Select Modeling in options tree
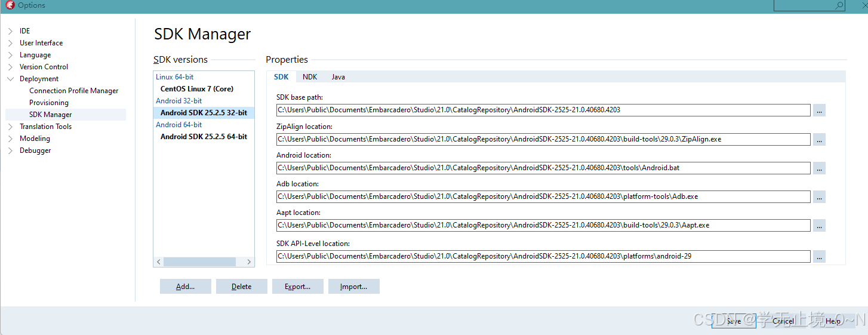 (x=35, y=139)
